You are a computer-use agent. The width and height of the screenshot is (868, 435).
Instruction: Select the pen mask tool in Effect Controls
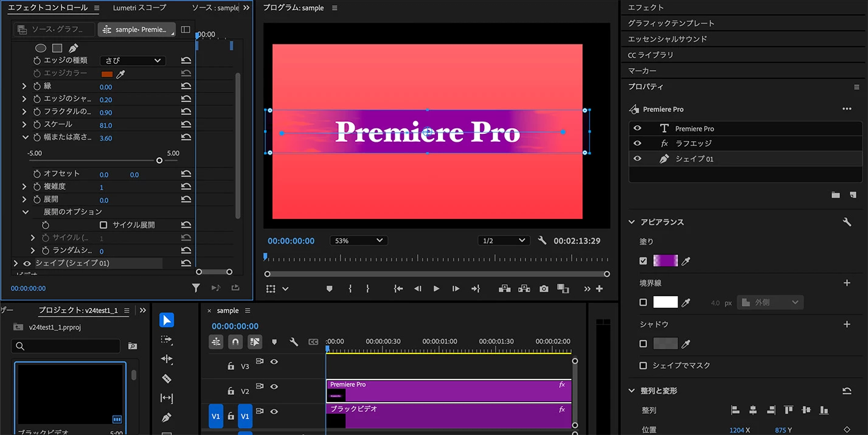[x=73, y=48]
